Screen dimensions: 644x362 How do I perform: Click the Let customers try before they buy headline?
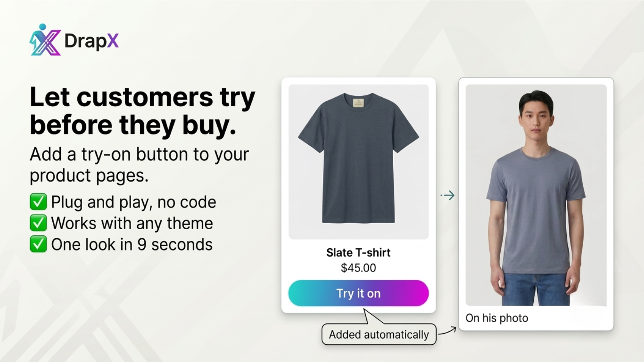click(142, 111)
